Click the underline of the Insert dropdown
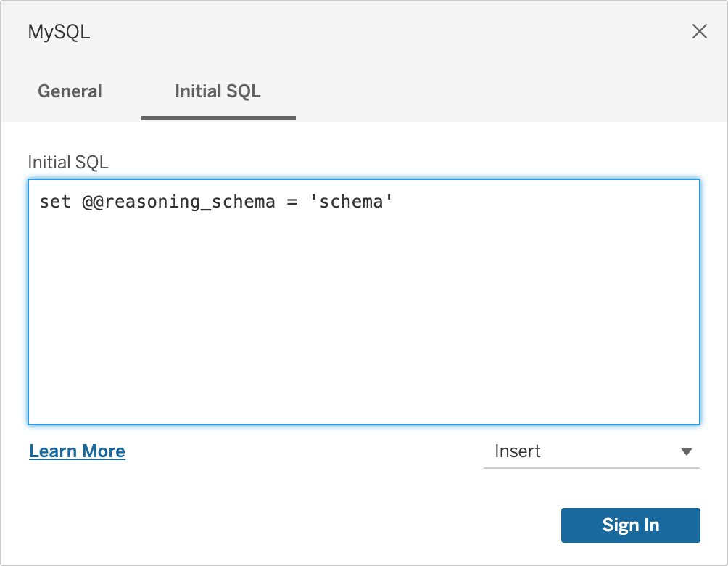This screenshot has width=728, height=566. coord(591,468)
